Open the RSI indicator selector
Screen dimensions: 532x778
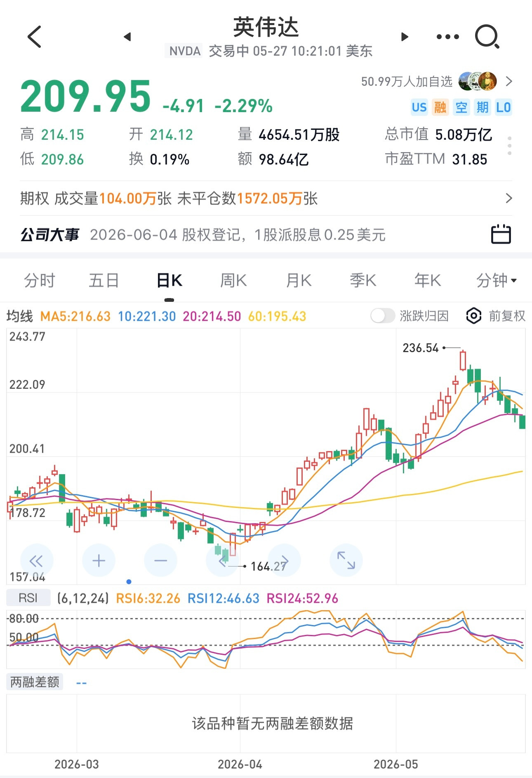(28, 598)
